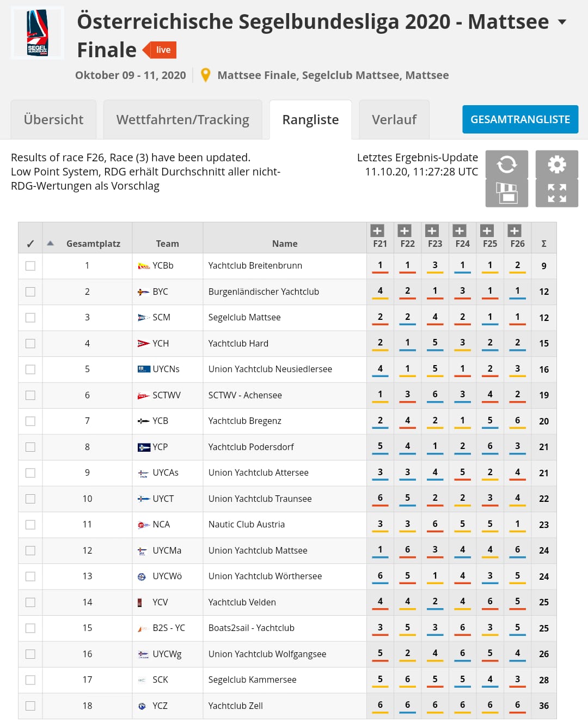This screenshot has width=588, height=722.
Task: Click the YCV team flag icon
Action: [x=140, y=603]
